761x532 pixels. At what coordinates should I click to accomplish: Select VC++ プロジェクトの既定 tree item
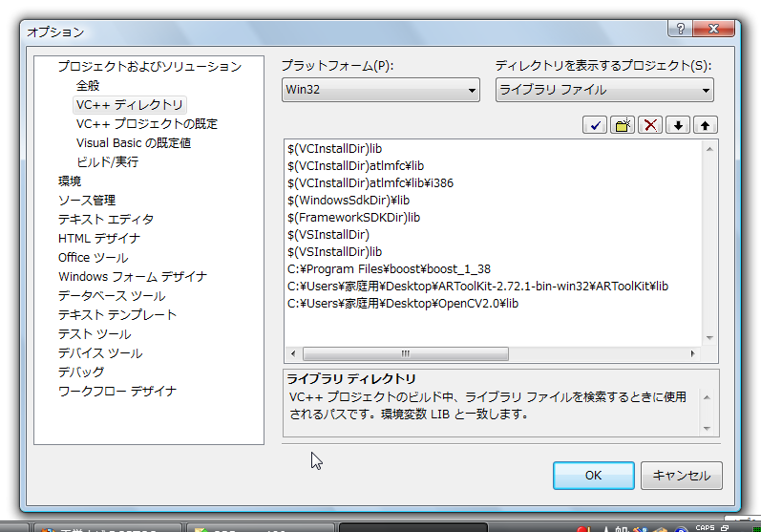147,124
